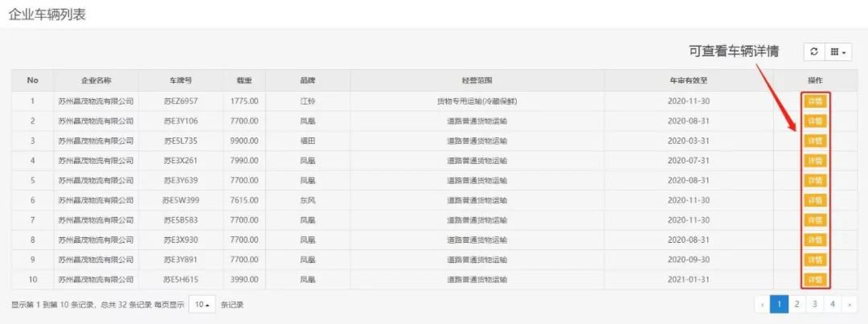Open details for vehicle 苏E5H615

tap(815, 280)
